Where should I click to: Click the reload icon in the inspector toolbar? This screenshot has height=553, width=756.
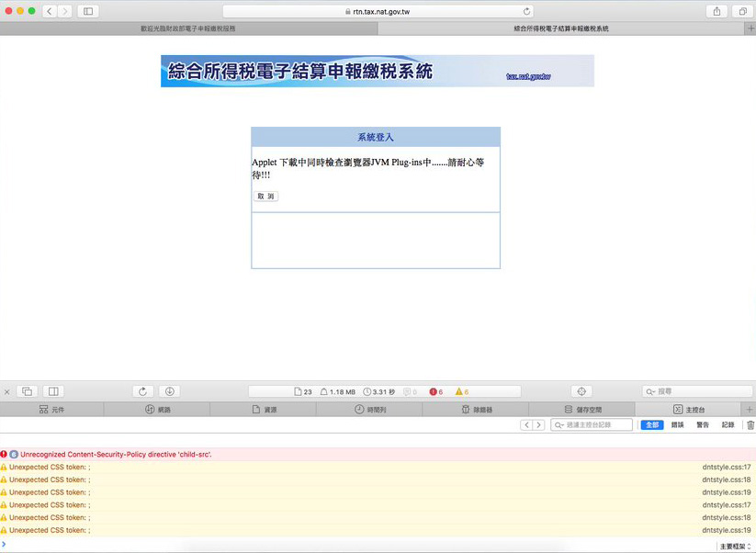(x=142, y=391)
